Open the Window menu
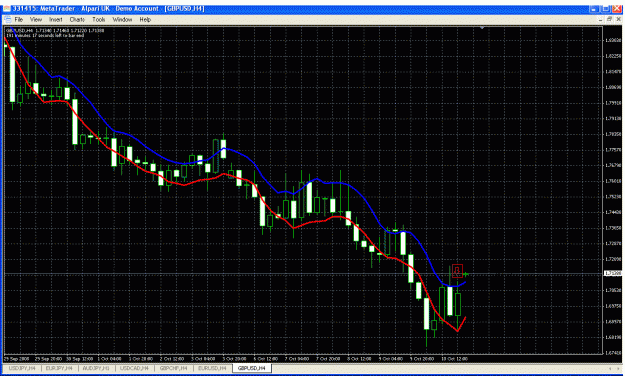The width and height of the screenshot is (625, 376). click(x=122, y=19)
